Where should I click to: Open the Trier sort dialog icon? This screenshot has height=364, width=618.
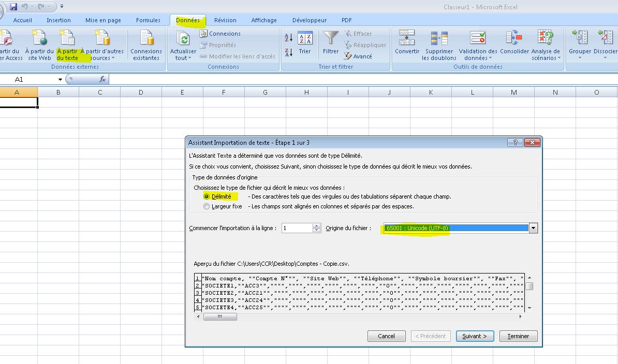pyautogui.click(x=305, y=39)
